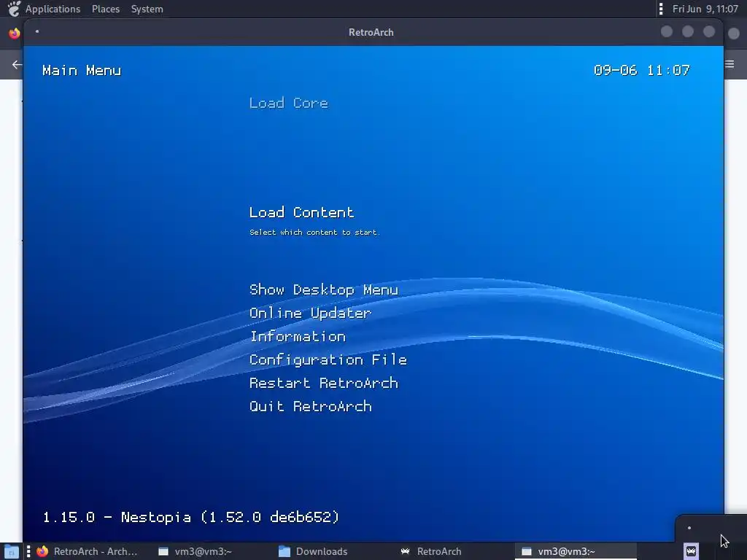Click Firefox icon behind RetroArch window
The height and width of the screenshot is (560, 747).
click(15, 34)
